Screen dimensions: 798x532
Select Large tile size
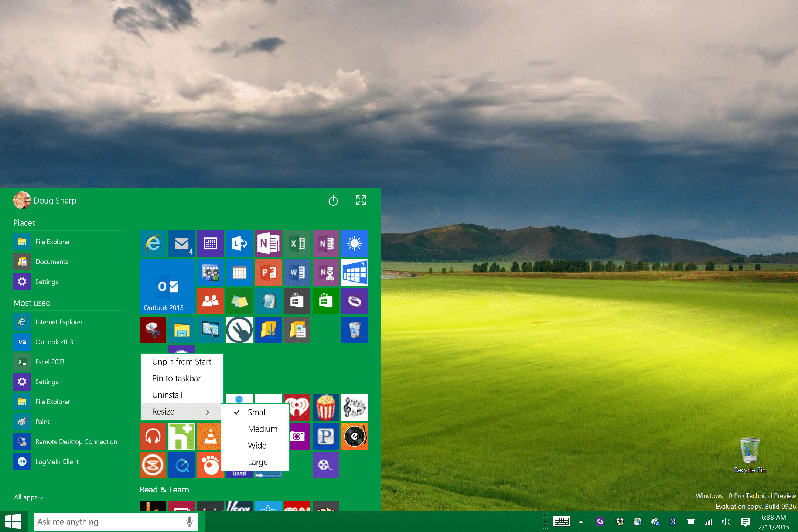pos(255,462)
